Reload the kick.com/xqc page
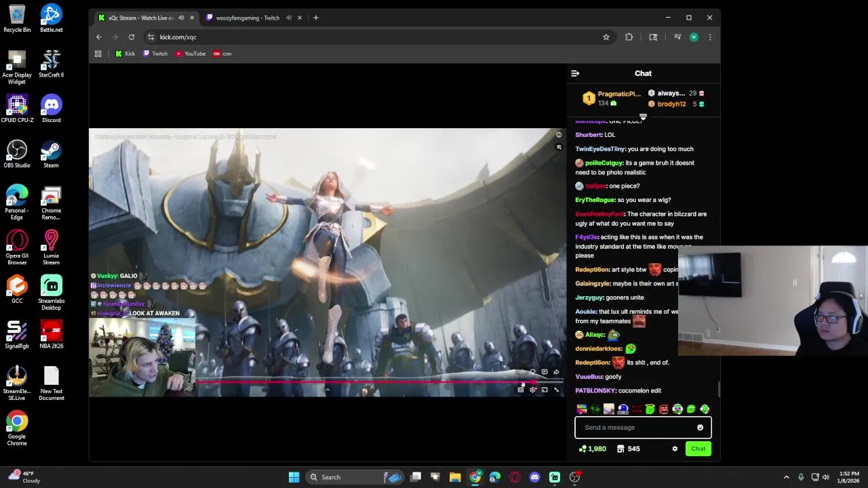Image resolution: width=868 pixels, height=488 pixels. click(132, 37)
